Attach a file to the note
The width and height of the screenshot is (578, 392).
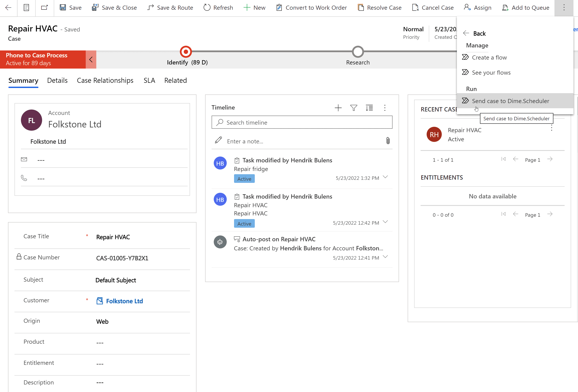[388, 141]
